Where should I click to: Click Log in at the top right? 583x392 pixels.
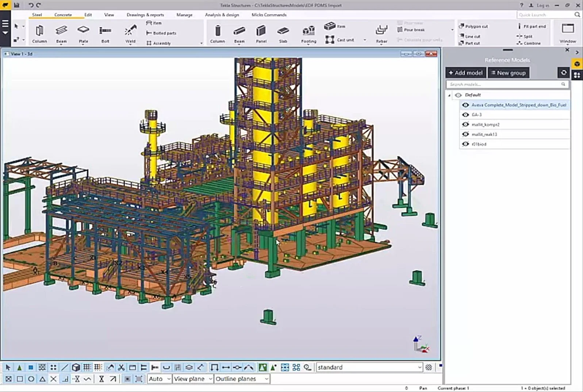pyautogui.click(x=539, y=5)
